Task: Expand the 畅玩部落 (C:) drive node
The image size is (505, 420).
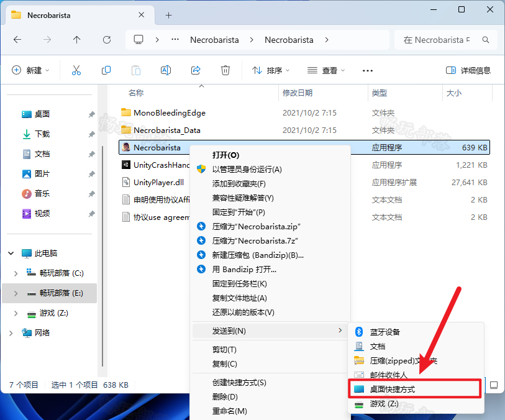Action: click(x=16, y=273)
